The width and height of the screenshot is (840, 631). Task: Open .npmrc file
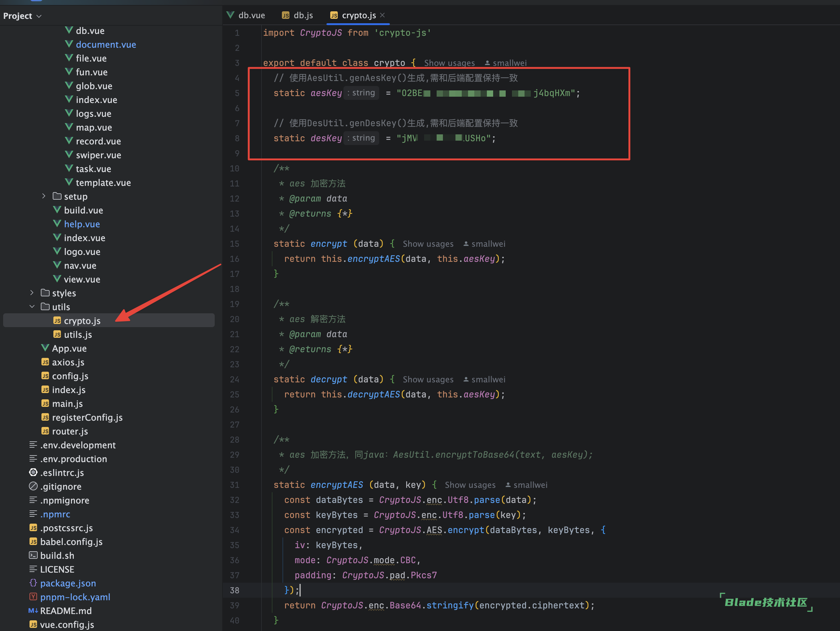pyautogui.click(x=55, y=514)
